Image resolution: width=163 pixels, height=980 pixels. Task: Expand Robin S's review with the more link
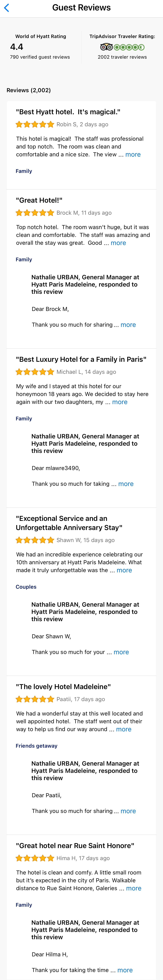tap(133, 154)
